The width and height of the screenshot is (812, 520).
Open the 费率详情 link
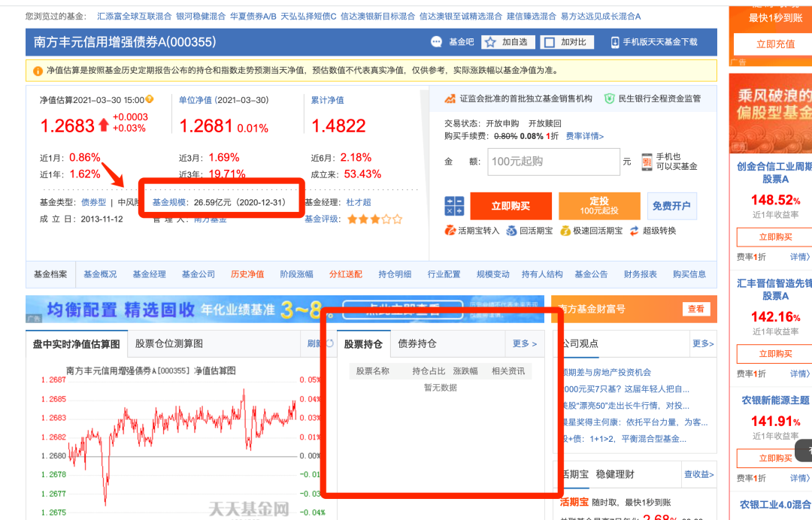tap(585, 136)
